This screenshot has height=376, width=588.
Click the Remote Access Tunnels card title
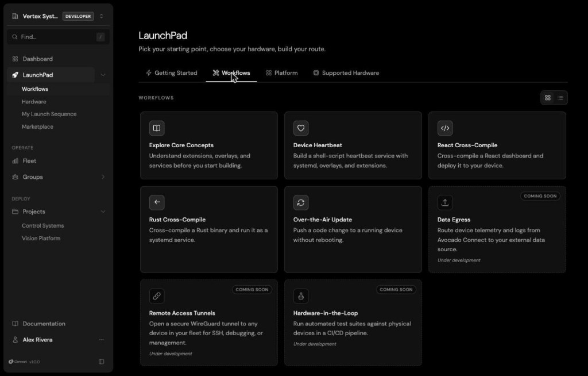(182, 313)
